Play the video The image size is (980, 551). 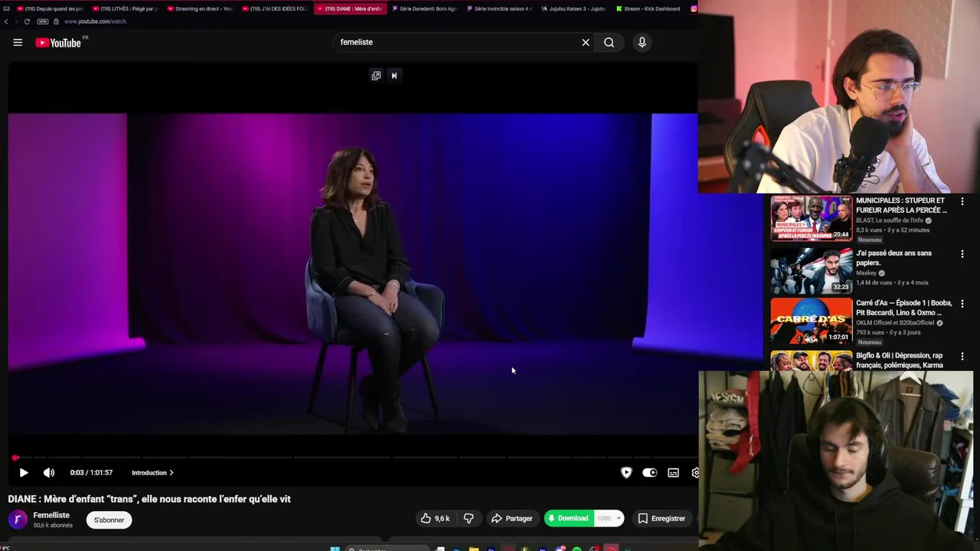[x=23, y=473]
